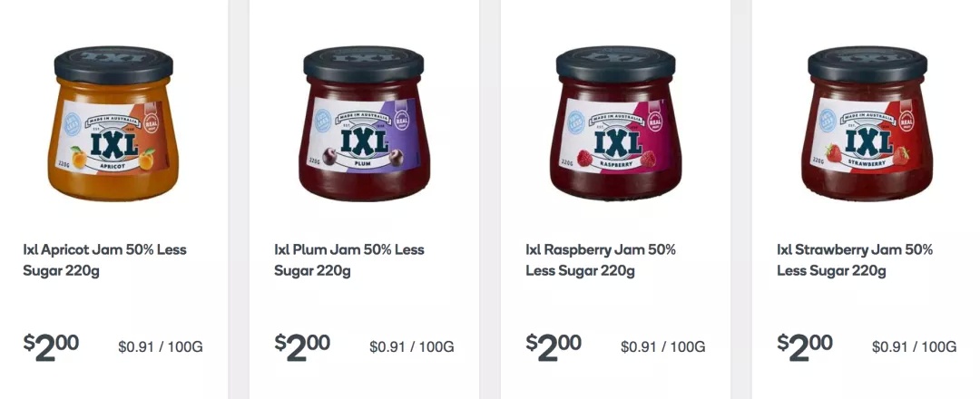Image resolution: width=980 pixels, height=399 pixels.
Task: Select the $2.00 price of Plum Jam
Action: (302, 346)
